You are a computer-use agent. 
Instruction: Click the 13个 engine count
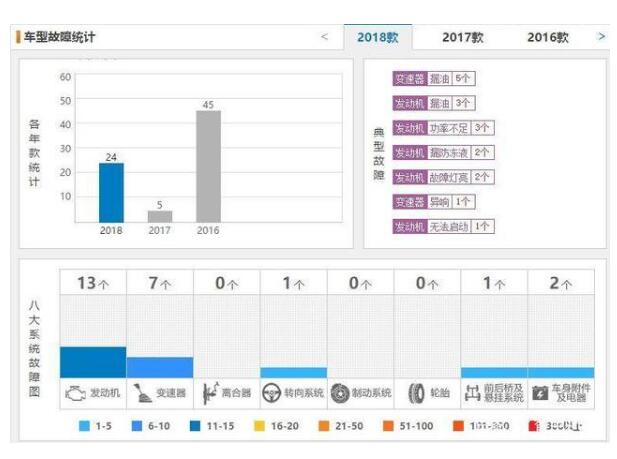tap(93, 283)
